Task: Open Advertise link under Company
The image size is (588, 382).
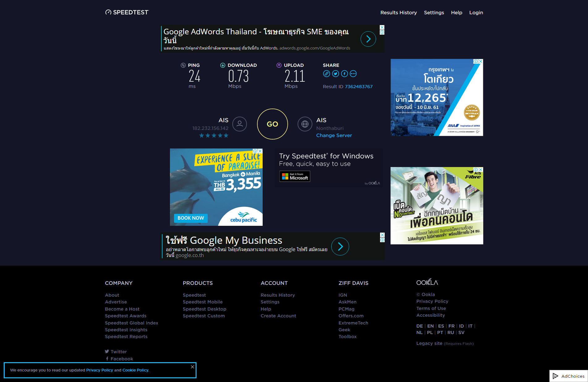Action: (x=116, y=302)
